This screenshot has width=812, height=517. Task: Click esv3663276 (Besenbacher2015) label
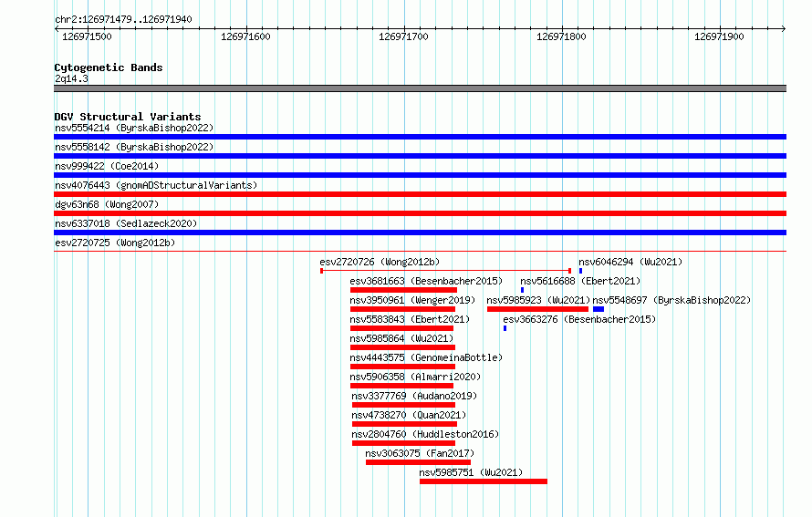[x=579, y=319]
